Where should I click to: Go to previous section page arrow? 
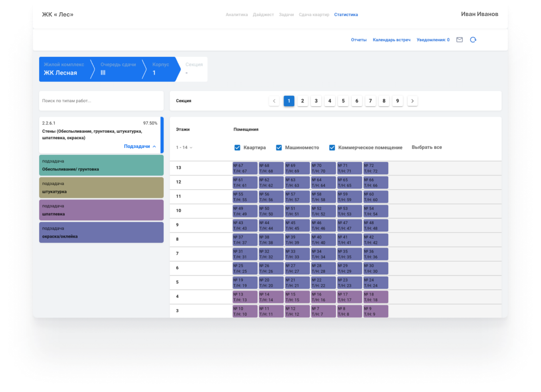274,101
